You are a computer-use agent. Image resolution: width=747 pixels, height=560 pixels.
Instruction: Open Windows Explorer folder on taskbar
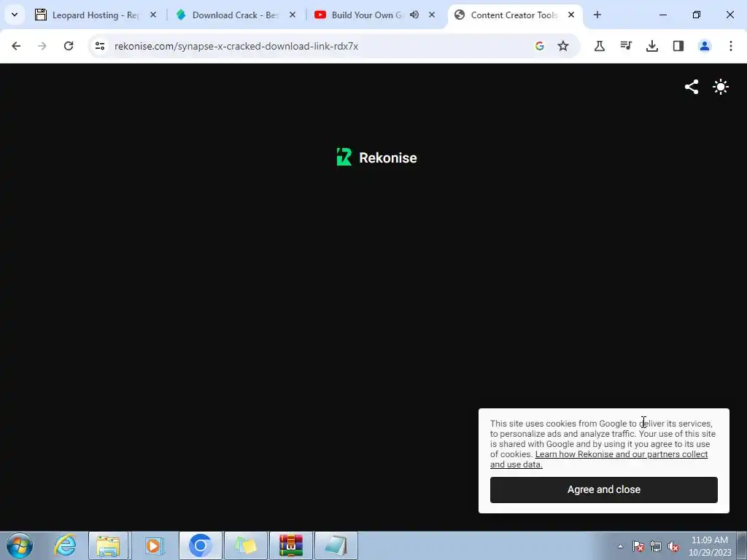(108, 545)
